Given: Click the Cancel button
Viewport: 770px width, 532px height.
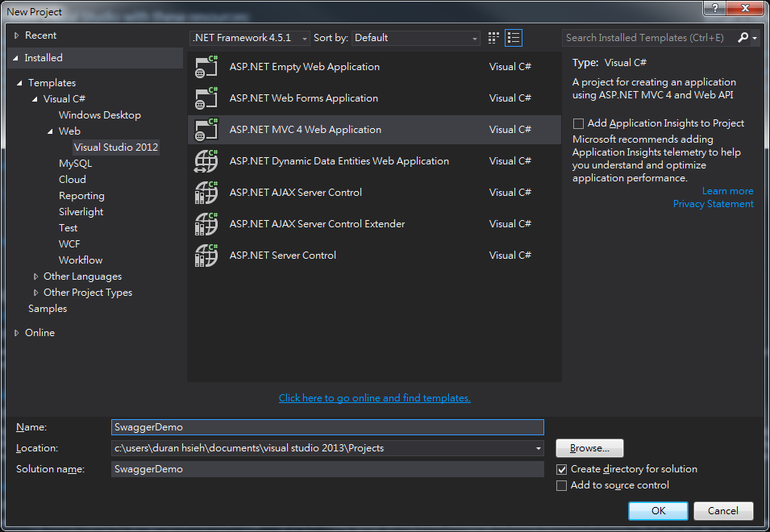Looking at the screenshot, I should (x=723, y=511).
